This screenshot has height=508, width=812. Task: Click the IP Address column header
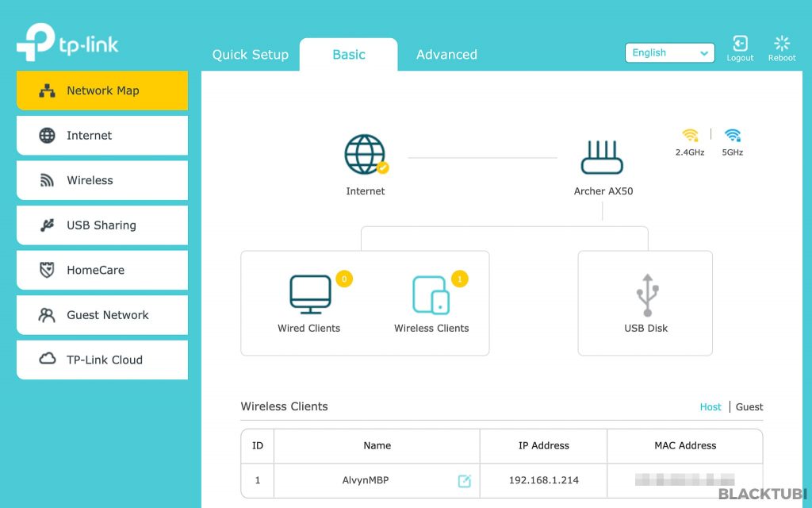(x=544, y=446)
